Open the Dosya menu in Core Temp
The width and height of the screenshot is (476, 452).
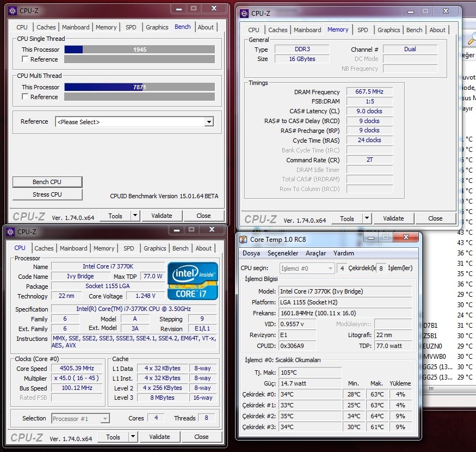point(251,253)
